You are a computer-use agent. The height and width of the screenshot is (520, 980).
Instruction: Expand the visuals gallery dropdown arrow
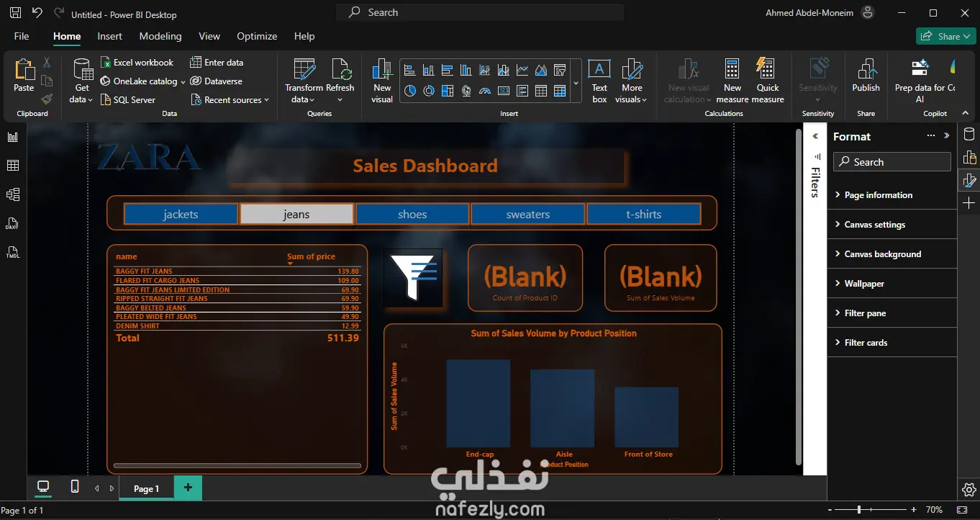click(576, 81)
